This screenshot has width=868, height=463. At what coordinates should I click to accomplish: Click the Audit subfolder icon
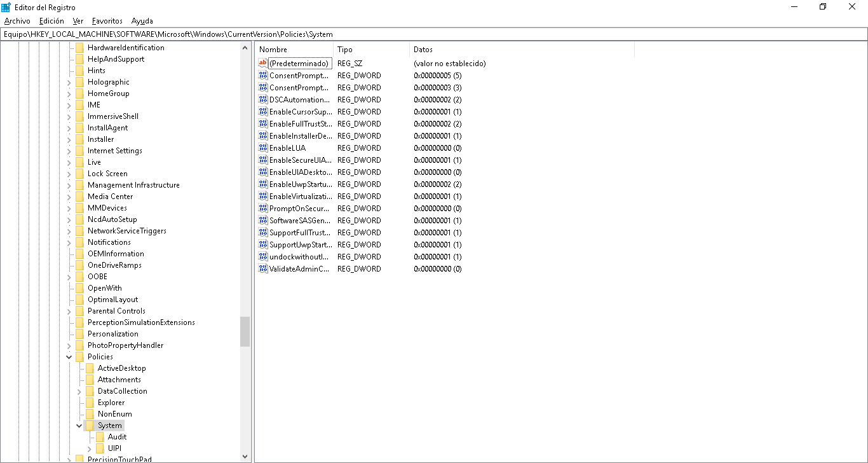(100, 437)
